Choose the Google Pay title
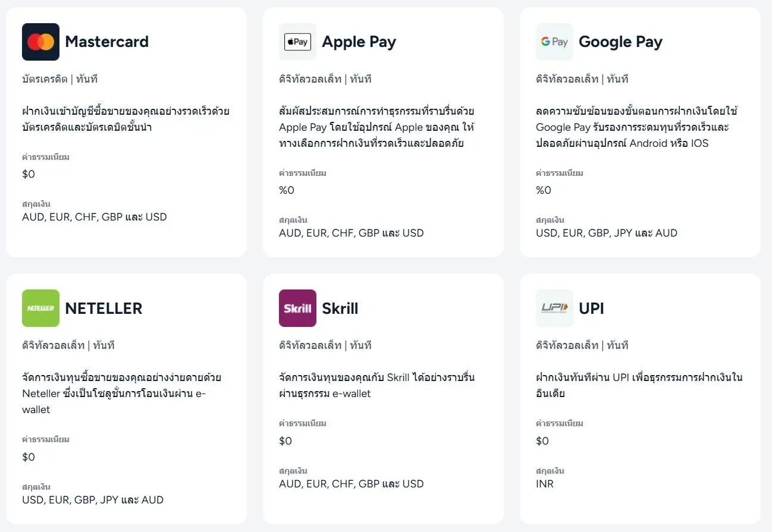The width and height of the screenshot is (772, 532). [620, 42]
